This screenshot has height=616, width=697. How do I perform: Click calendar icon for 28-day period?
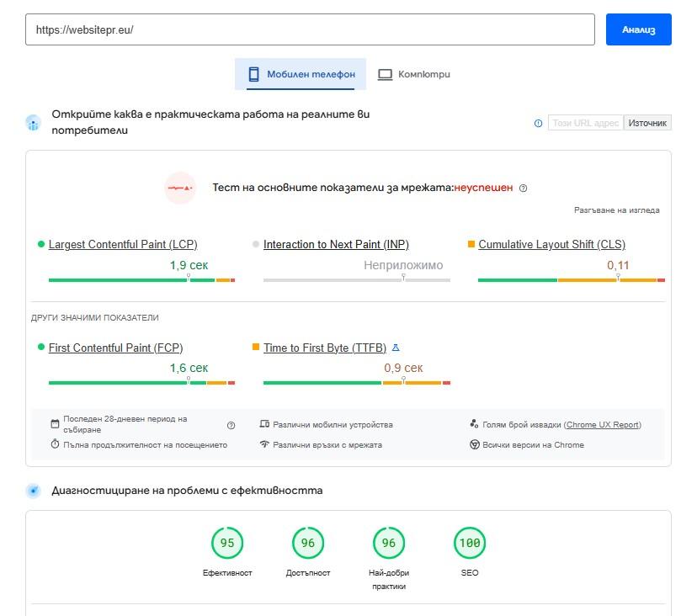(x=55, y=424)
